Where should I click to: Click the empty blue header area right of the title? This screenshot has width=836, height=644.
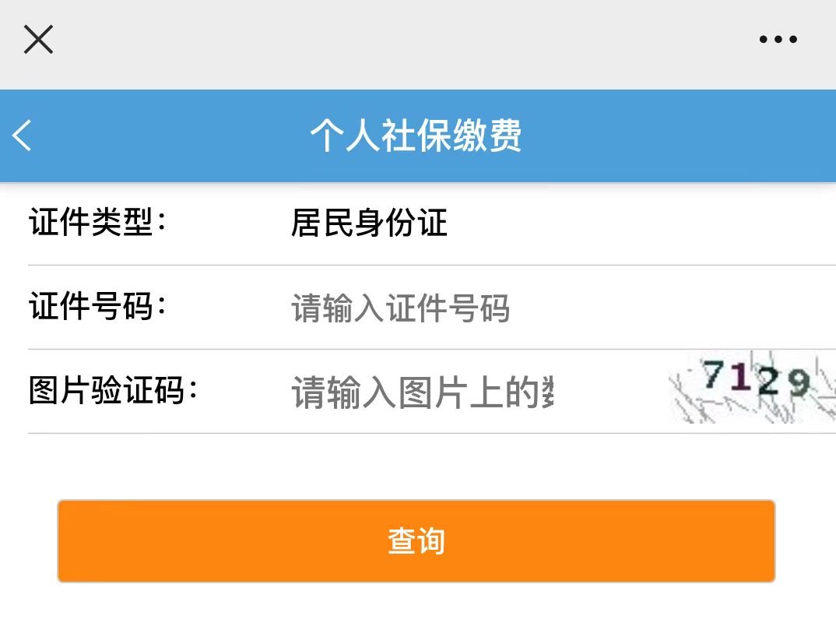[x=677, y=135]
